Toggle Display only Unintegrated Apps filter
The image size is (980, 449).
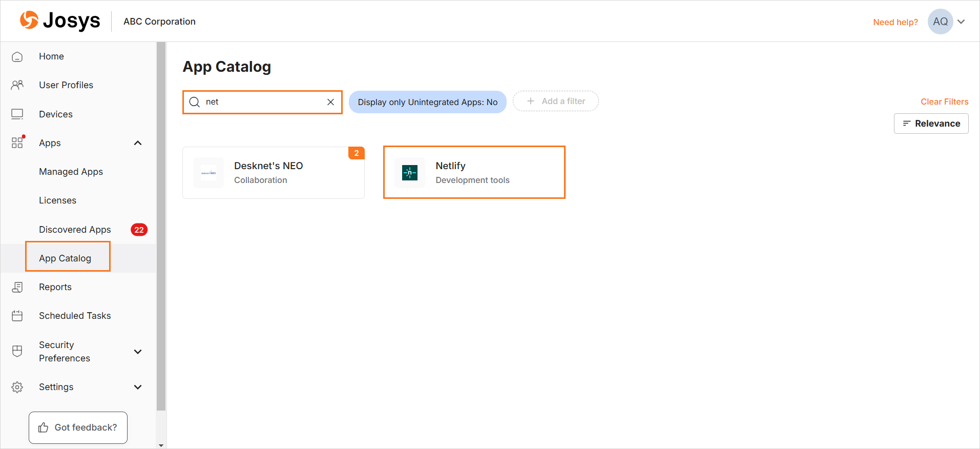[x=428, y=102]
